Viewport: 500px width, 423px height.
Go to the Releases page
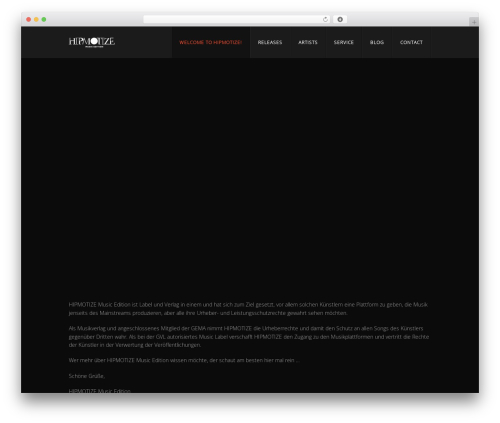pos(270,42)
